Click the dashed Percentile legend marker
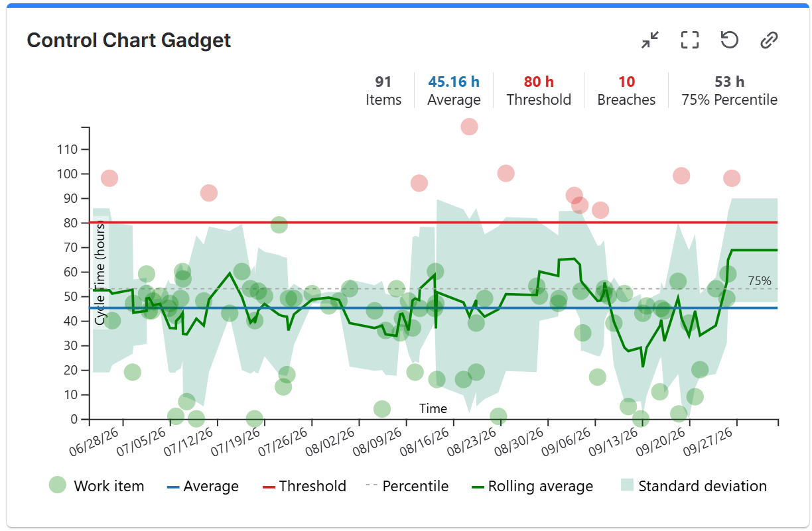The image size is (812, 531). click(x=372, y=486)
